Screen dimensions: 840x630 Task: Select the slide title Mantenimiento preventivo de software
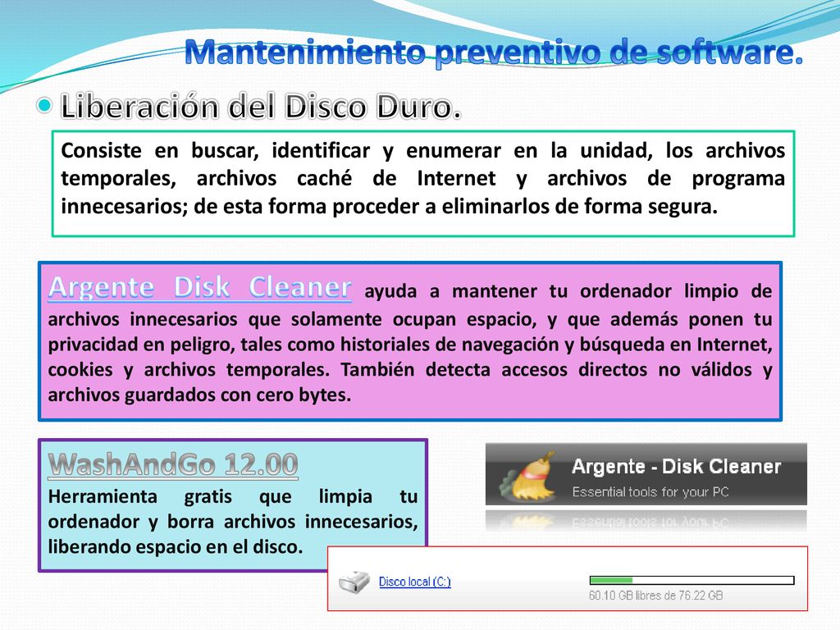493,53
